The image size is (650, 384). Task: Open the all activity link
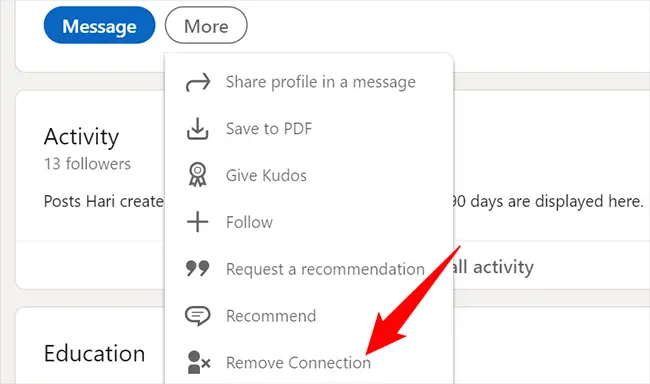[x=493, y=267]
